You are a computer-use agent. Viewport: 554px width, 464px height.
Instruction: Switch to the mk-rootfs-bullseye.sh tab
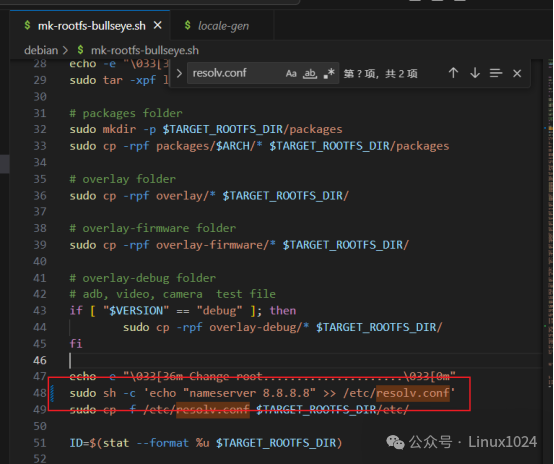(90, 25)
